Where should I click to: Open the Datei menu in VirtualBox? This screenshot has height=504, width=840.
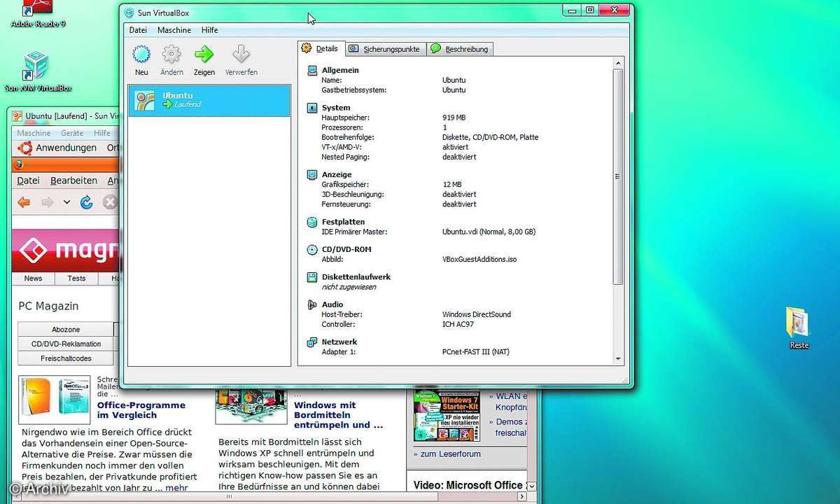pyautogui.click(x=138, y=30)
